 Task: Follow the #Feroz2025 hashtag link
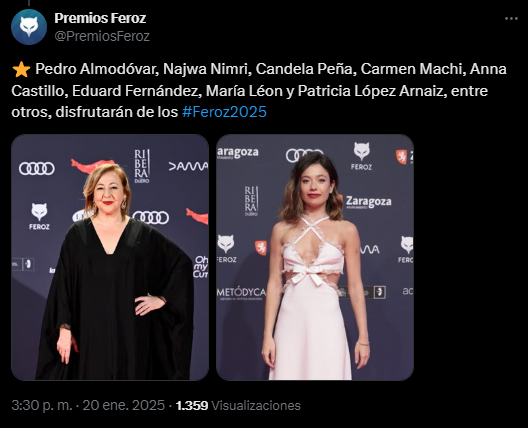point(224,112)
